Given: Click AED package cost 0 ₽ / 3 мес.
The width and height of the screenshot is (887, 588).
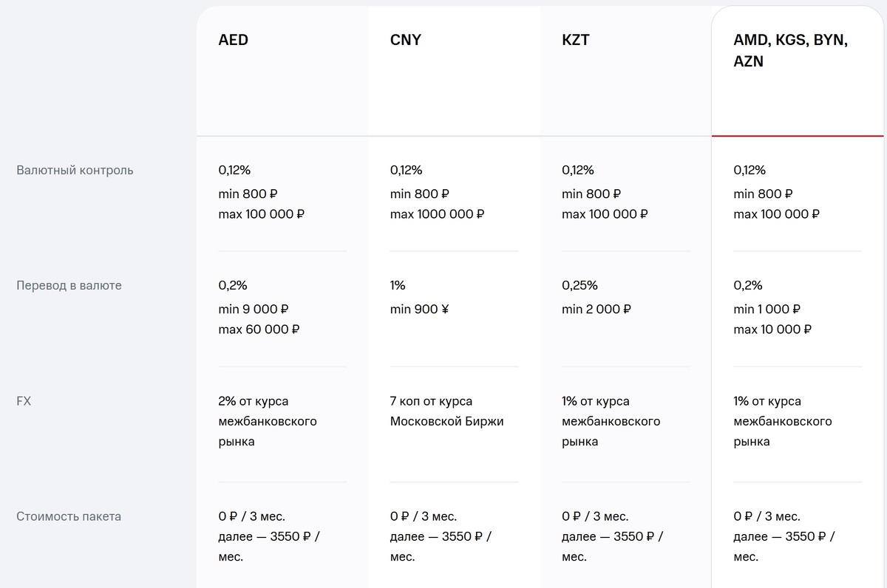Looking at the screenshot, I should [x=251, y=516].
